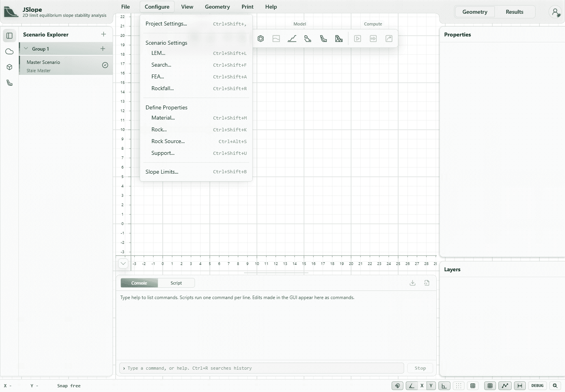Click the magnifier zoom icon in the status bar
This screenshot has height=392, width=565.
[x=555, y=386]
